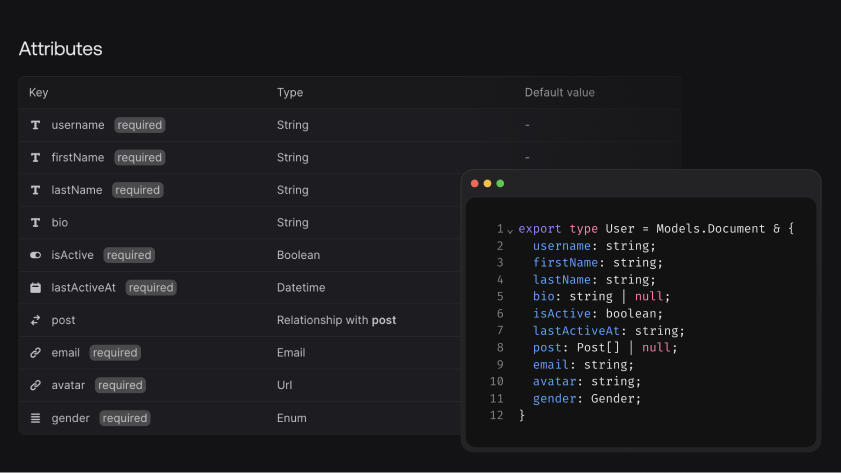
Task: Click the text icon beside username
Action: point(35,125)
